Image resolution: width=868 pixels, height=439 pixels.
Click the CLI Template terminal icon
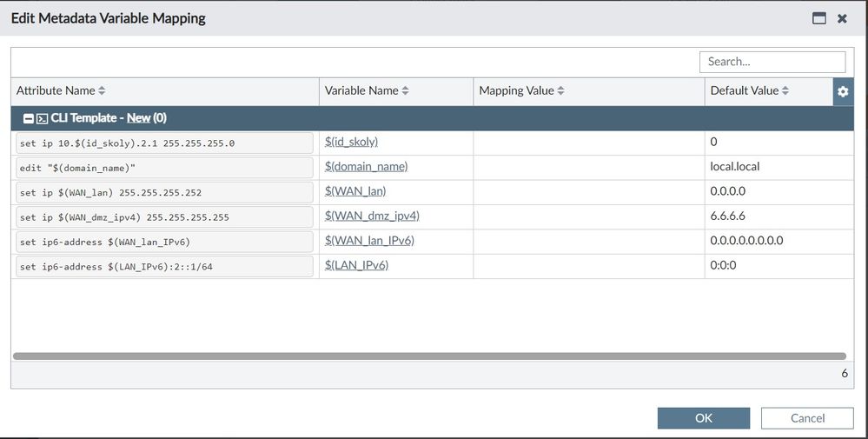coord(42,118)
